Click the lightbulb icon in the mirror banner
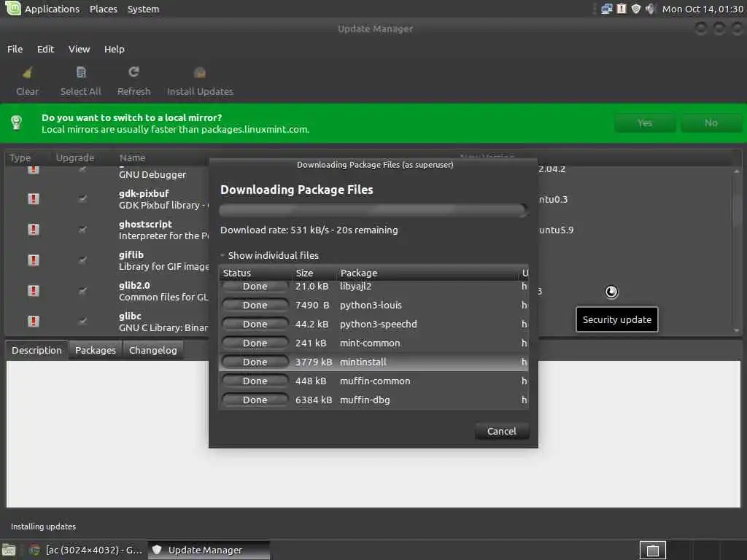This screenshot has height=560, width=747. pyautogui.click(x=17, y=122)
